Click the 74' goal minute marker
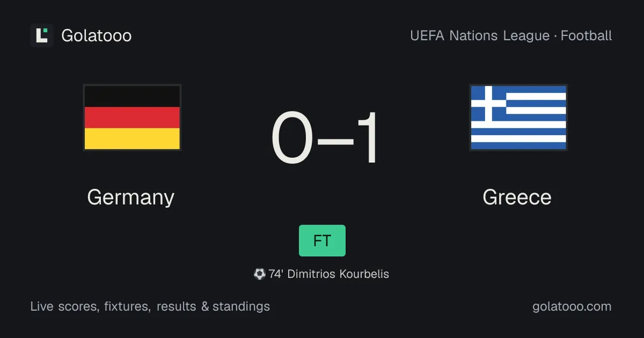The width and height of the screenshot is (644, 338). pos(276,274)
